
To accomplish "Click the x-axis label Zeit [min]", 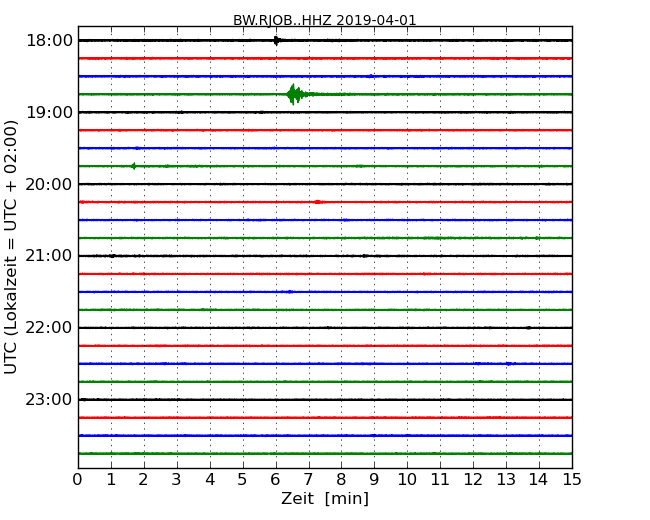I will pos(325,498).
